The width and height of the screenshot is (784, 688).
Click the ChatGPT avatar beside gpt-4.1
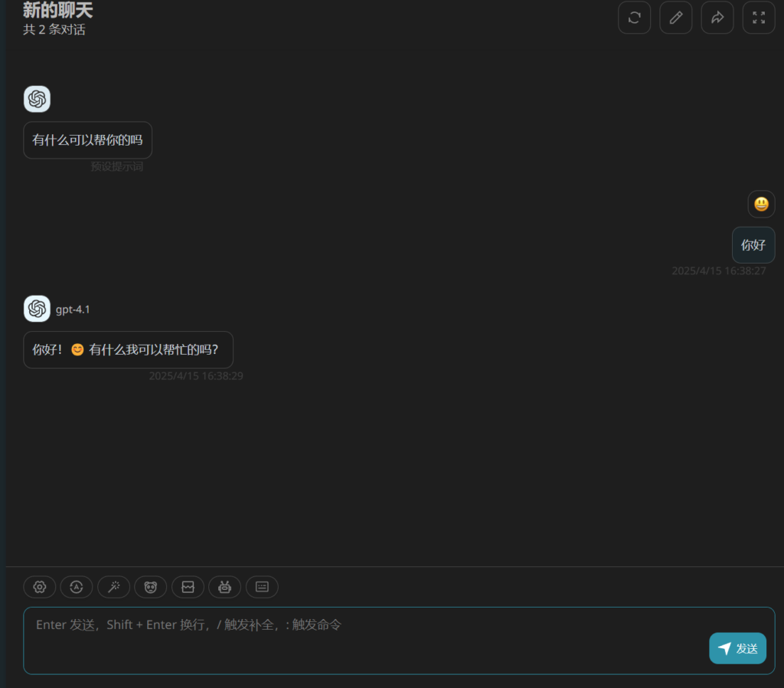click(37, 309)
